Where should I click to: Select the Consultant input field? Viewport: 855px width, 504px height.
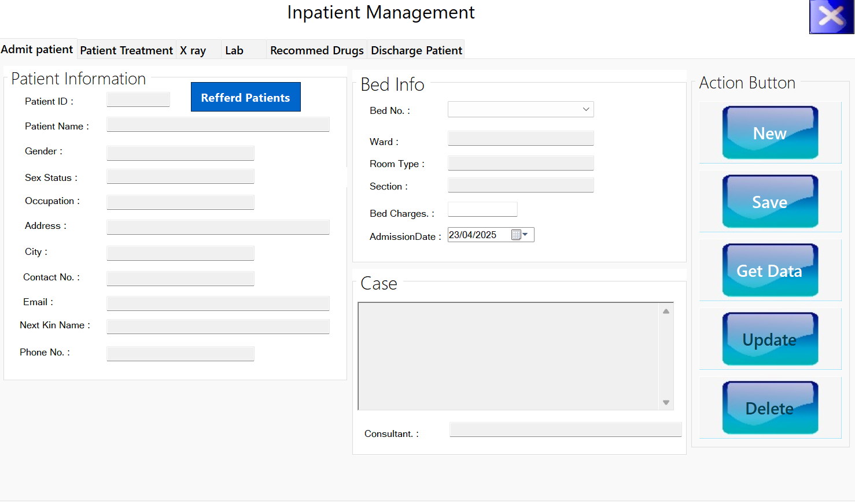565,429
